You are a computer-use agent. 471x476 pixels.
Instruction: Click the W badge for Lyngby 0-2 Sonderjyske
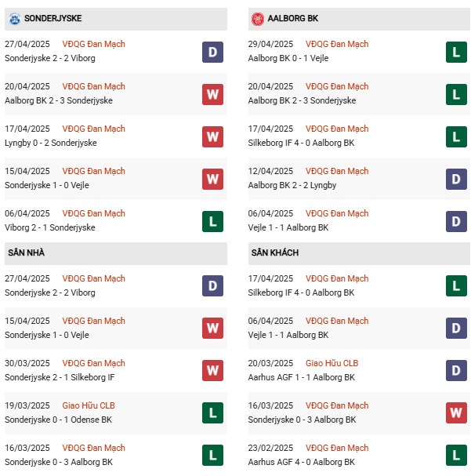point(212,137)
